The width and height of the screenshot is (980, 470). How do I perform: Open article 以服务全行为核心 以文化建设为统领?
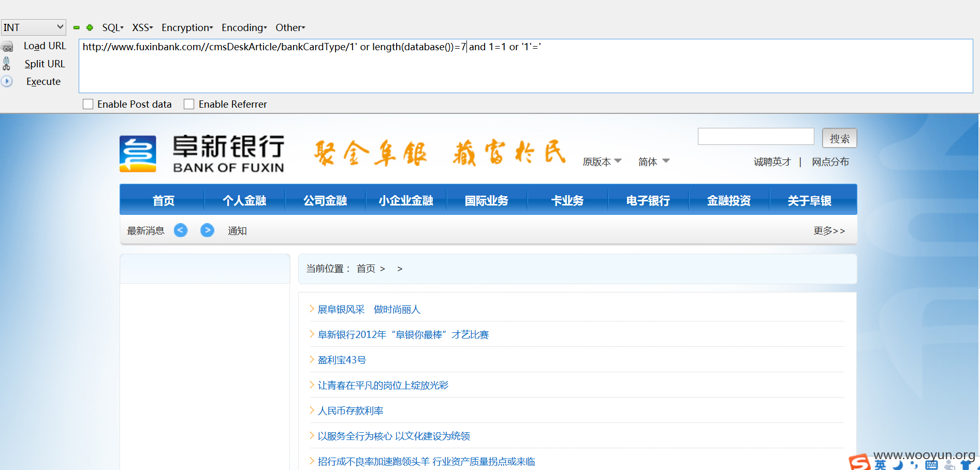[x=394, y=436]
